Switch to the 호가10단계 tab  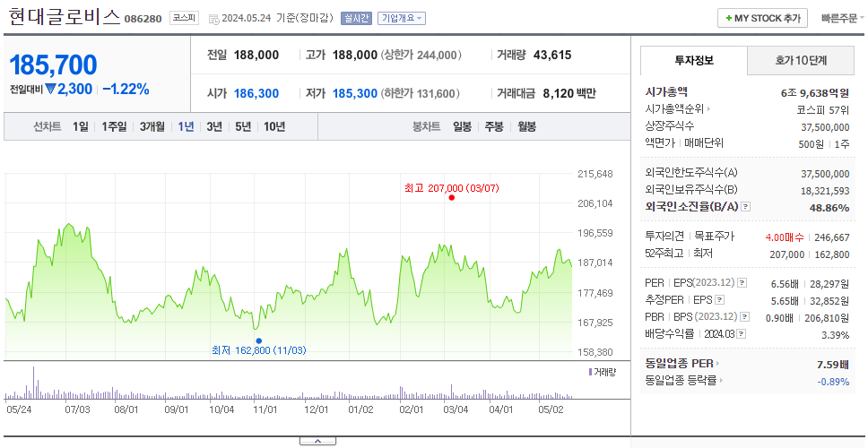click(801, 60)
